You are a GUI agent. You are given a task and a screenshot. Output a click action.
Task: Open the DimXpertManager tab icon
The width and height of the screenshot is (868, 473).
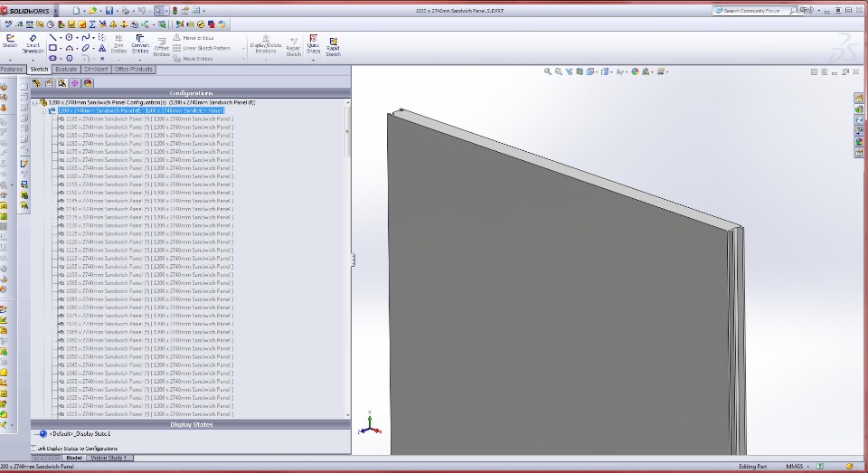[75, 83]
